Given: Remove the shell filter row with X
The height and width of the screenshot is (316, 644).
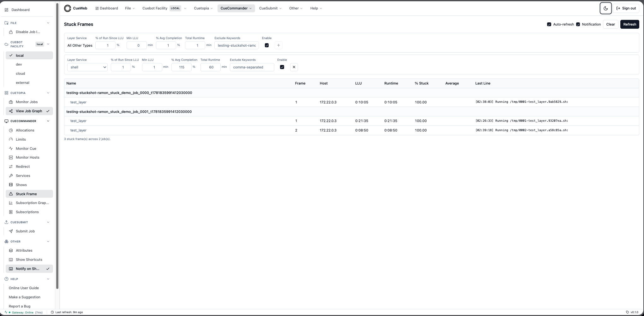Looking at the screenshot, I should (x=294, y=67).
